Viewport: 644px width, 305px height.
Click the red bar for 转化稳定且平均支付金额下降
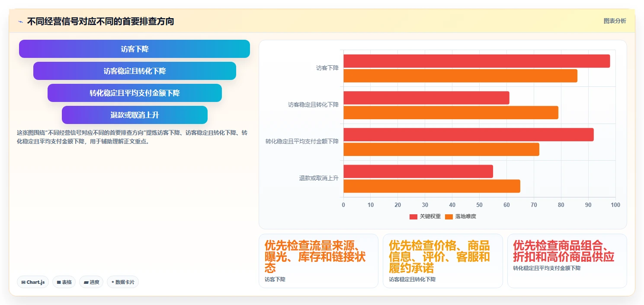pyautogui.click(x=468, y=134)
